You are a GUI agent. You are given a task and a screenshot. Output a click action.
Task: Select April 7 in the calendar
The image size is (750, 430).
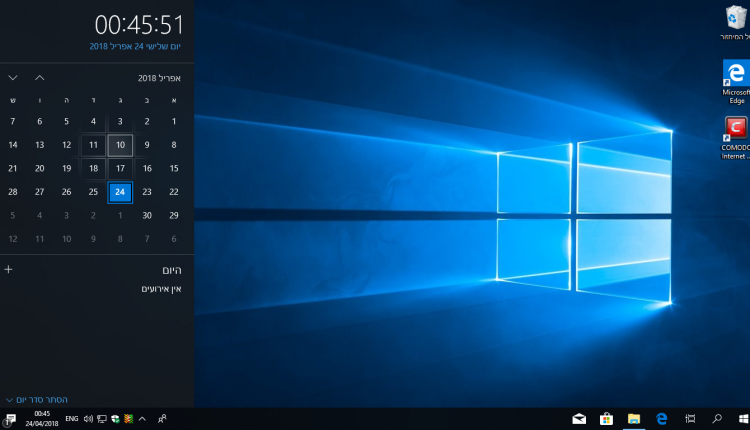pyautogui.click(x=13, y=121)
